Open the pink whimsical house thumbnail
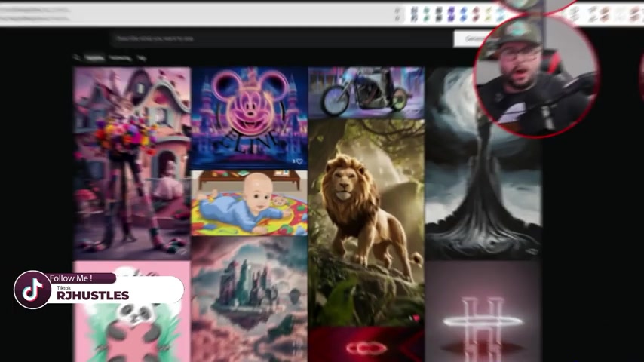Image resolution: width=644 pixels, height=362 pixels. tap(132, 163)
